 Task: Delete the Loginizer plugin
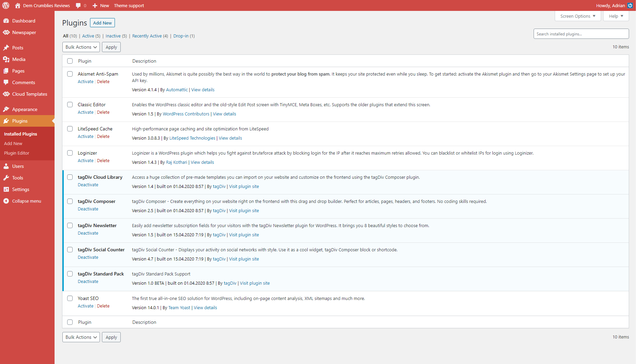point(103,160)
